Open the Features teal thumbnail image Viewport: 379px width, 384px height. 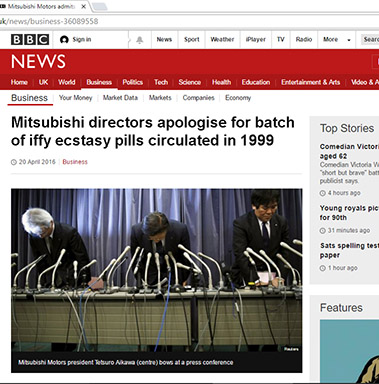349,351
